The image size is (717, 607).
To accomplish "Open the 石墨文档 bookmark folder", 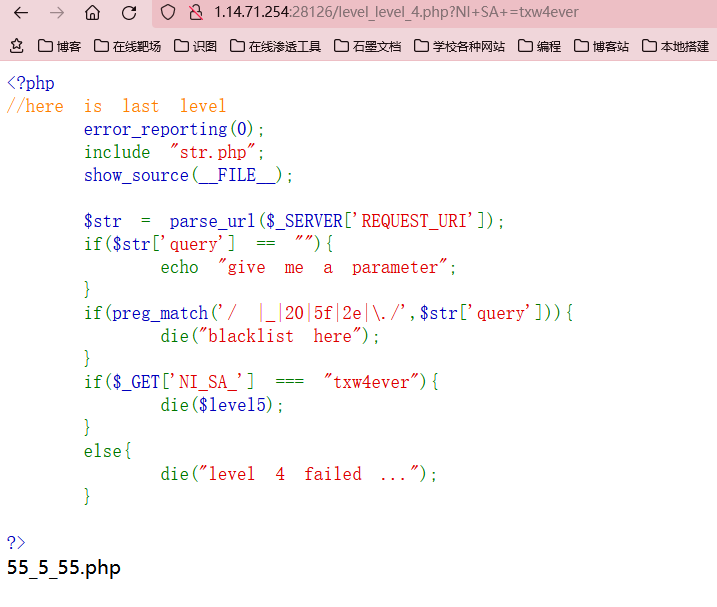I will [368, 46].
